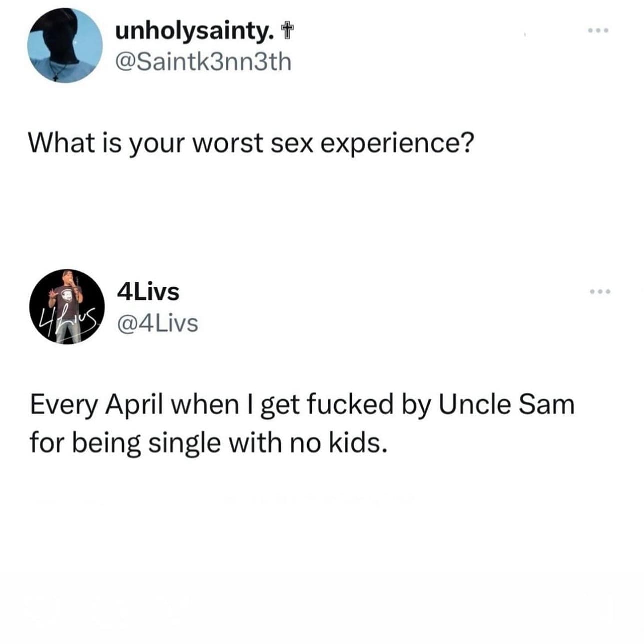This screenshot has height=644, width=644.
Task: Click the unholysainty display name
Action: click(x=195, y=32)
